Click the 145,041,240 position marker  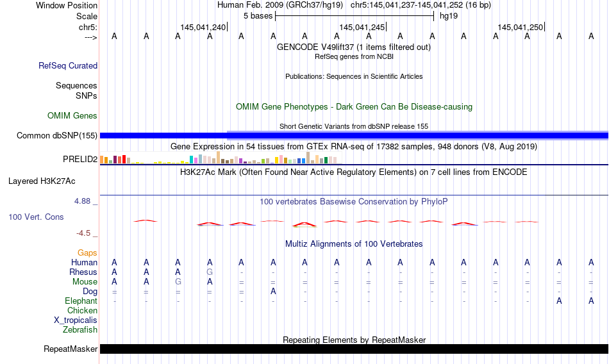point(203,27)
